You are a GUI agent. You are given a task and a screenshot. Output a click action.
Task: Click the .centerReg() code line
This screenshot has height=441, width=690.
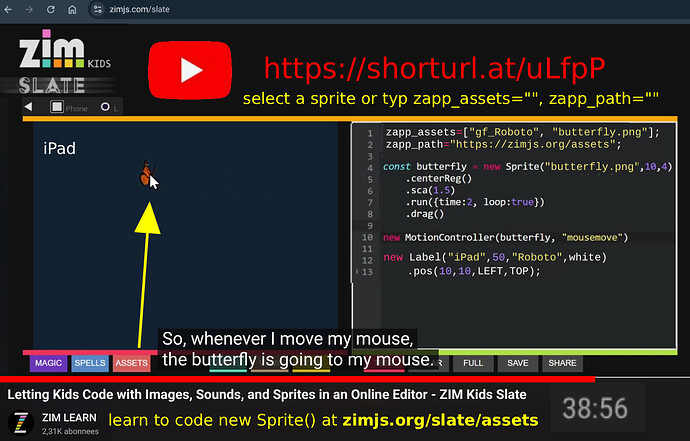(x=438, y=179)
